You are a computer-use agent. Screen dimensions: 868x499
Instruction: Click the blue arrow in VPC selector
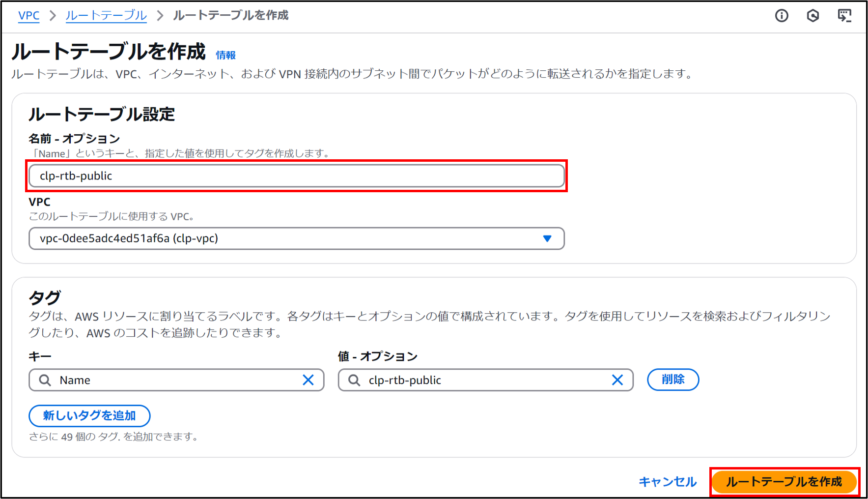[x=547, y=238]
